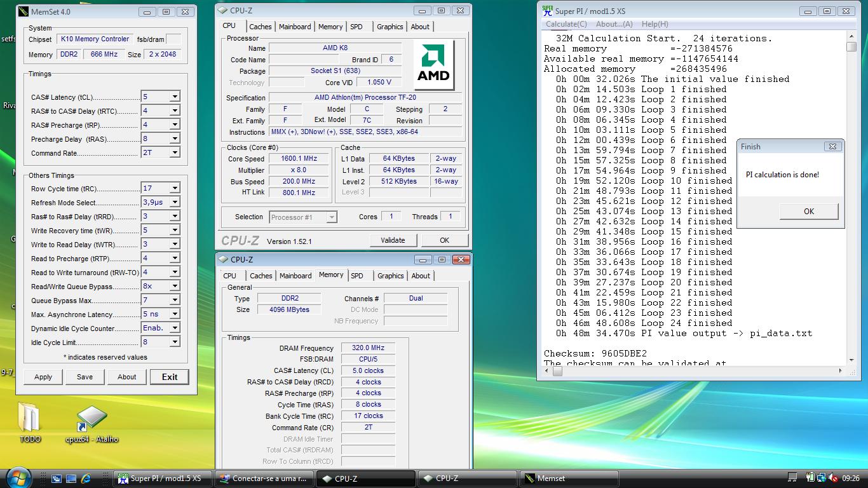Switch to the second CPU-Z taskbar button
Viewport: 868px width, 488px height.
click(468, 478)
